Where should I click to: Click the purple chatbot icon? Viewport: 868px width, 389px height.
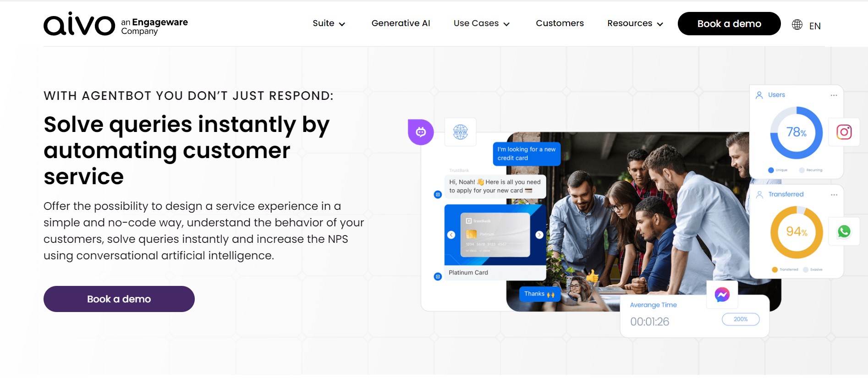421,132
